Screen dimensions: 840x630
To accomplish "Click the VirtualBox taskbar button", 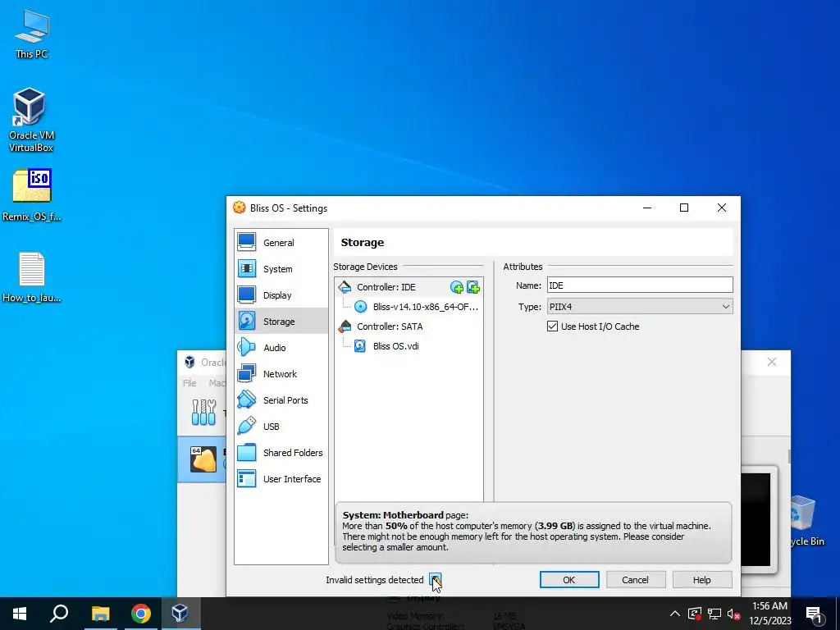I will [x=180, y=614].
